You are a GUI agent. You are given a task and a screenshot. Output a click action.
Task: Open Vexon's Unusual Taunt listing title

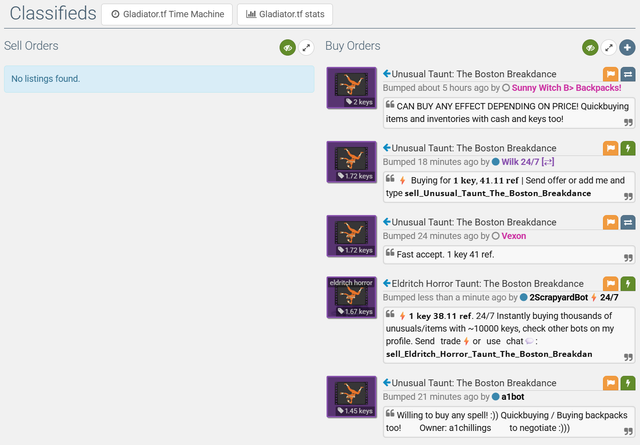(x=474, y=222)
